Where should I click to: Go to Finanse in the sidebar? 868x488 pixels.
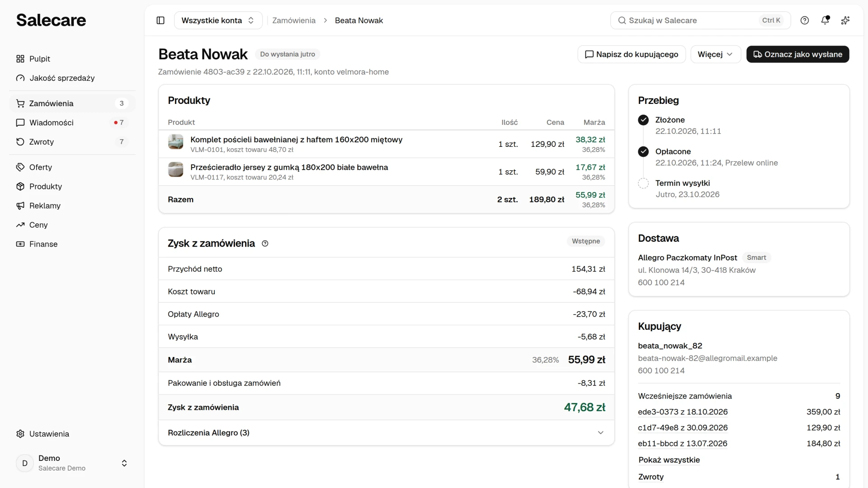point(72,244)
